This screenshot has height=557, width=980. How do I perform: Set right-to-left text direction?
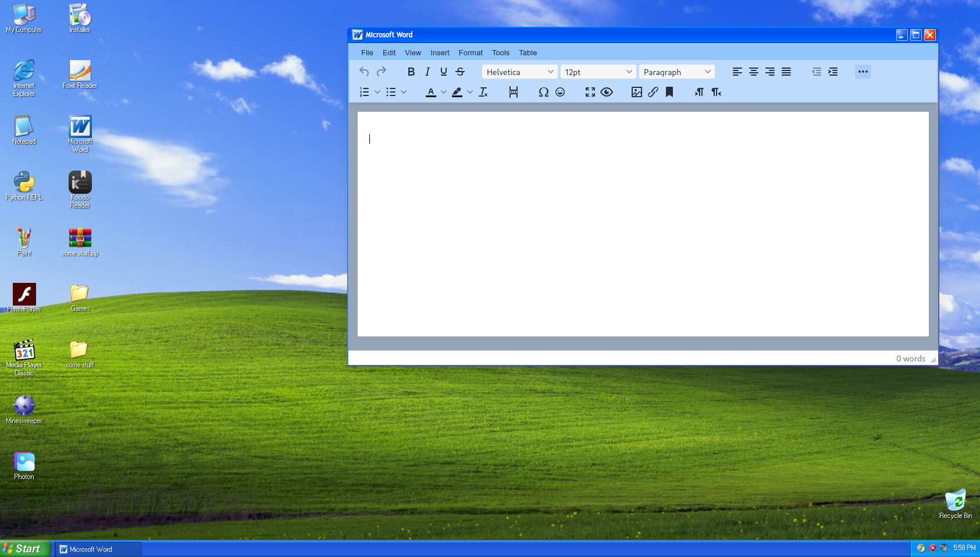716,92
